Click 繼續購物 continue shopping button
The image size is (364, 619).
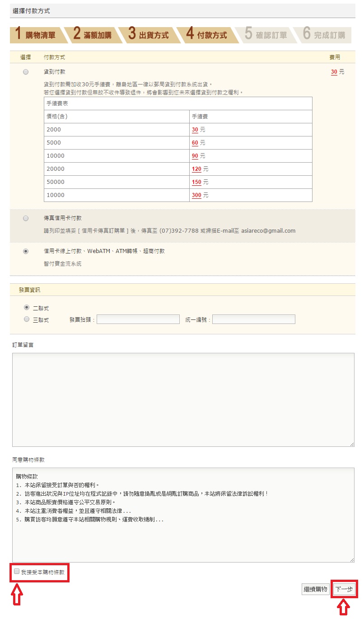point(316,589)
